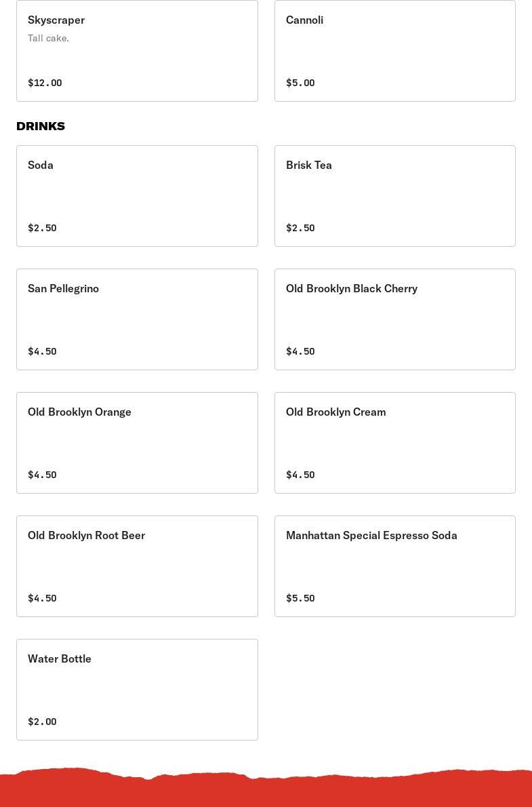
Task: Click the $2.00 Water Bottle price
Action: pyautogui.click(x=42, y=722)
